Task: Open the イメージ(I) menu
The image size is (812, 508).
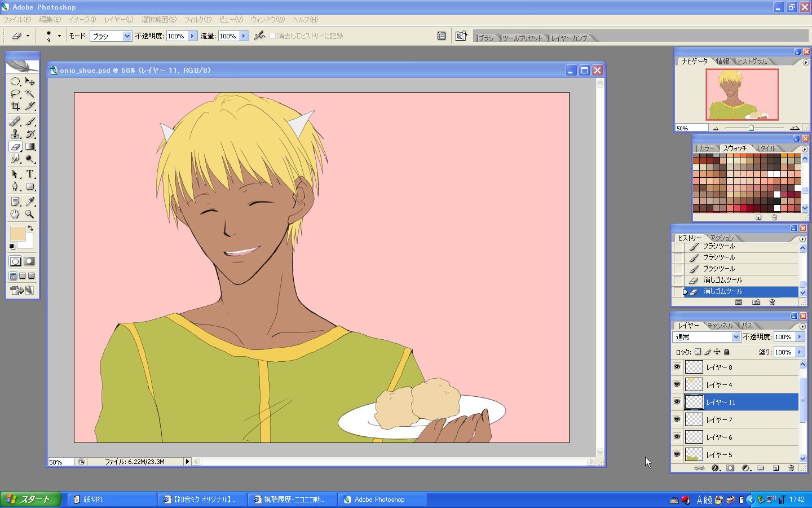Action: point(82,20)
